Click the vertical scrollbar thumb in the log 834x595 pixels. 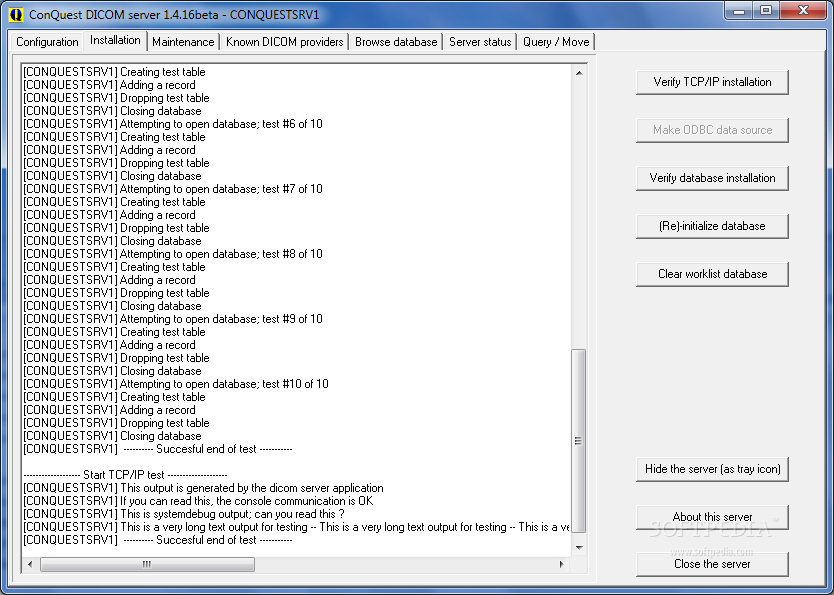[579, 441]
